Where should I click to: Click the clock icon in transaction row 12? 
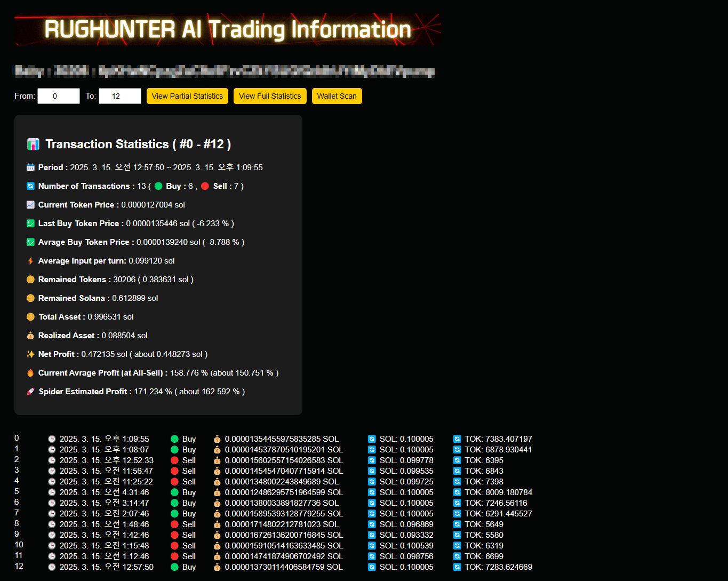click(x=52, y=567)
